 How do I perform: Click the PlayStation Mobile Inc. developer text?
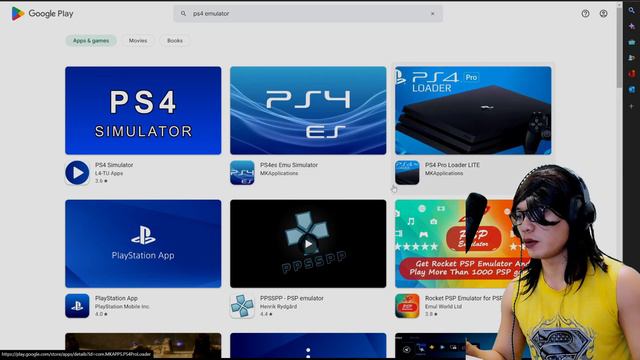pos(122,307)
